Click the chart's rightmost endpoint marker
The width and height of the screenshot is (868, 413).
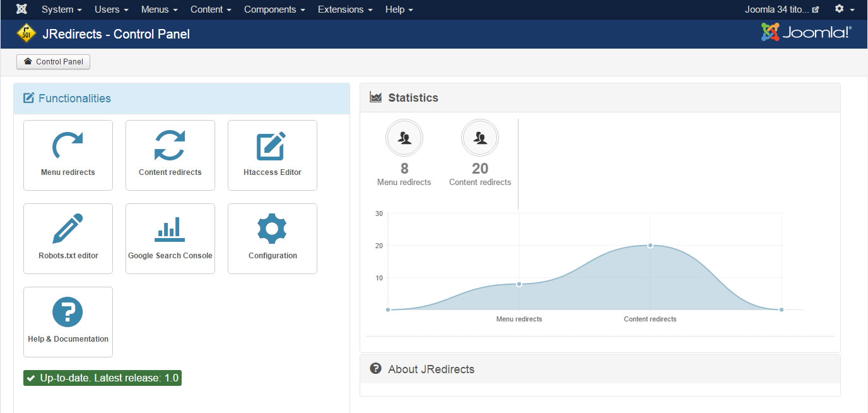tap(782, 309)
